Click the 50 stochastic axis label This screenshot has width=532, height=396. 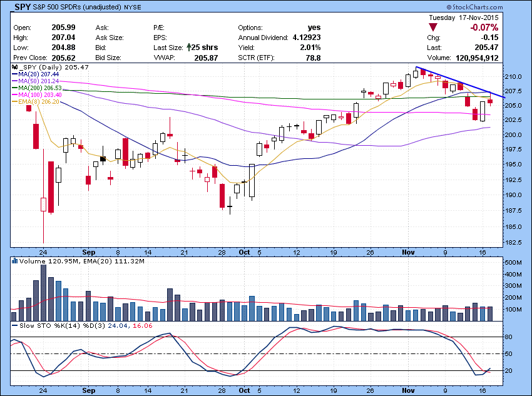click(509, 353)
